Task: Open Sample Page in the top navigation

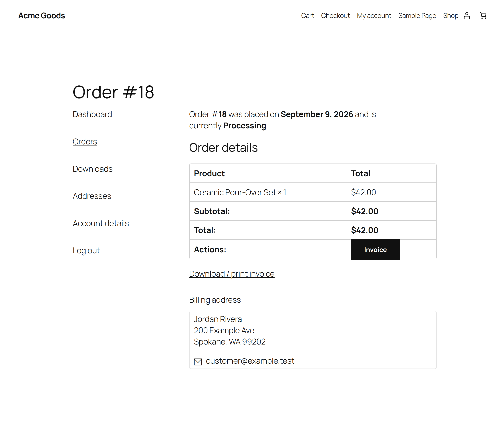Action: [x=417, y=16]
